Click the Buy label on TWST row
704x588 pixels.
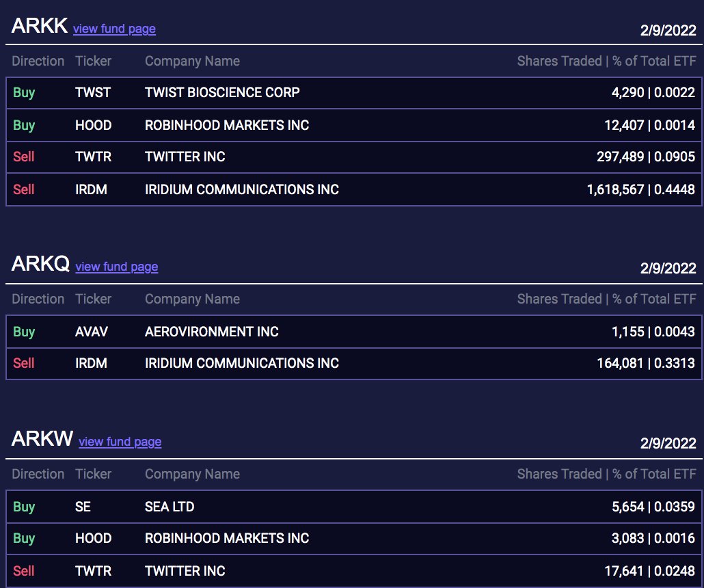tap(24, 93)
